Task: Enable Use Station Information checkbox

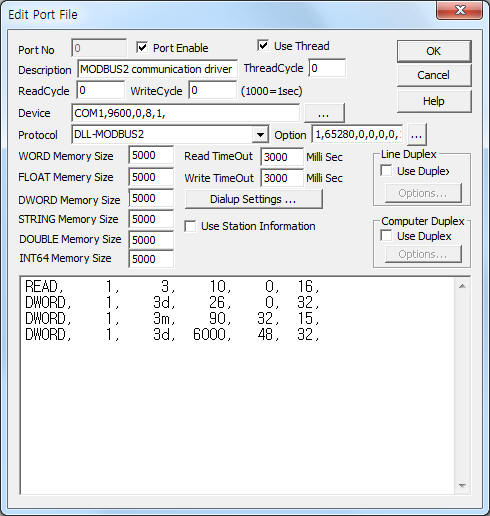Action: pyautogui.click(x=190, y=226)
